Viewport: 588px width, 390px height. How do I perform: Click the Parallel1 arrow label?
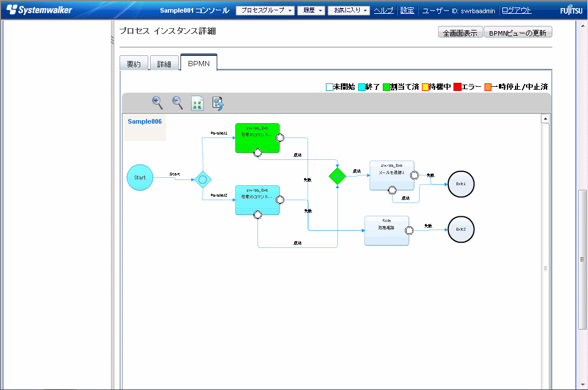(218, 133)
